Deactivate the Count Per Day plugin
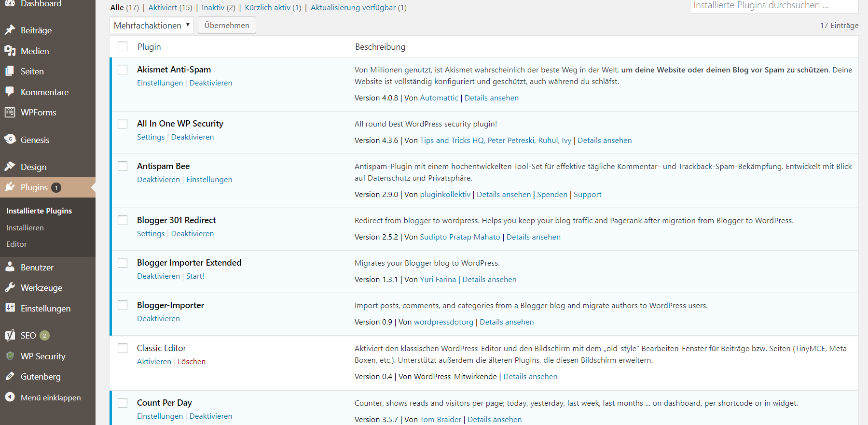The height and width of the screenshot is (425, 868). (211, 416)
